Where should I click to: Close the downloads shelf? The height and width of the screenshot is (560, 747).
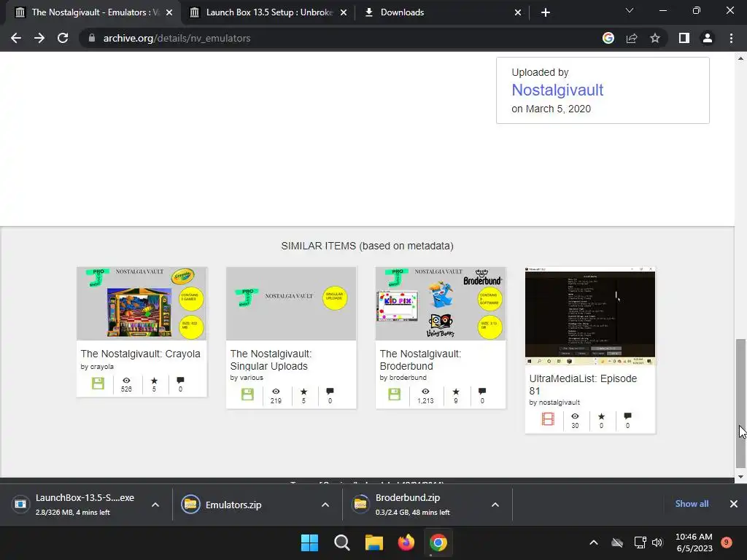(734, 504)
